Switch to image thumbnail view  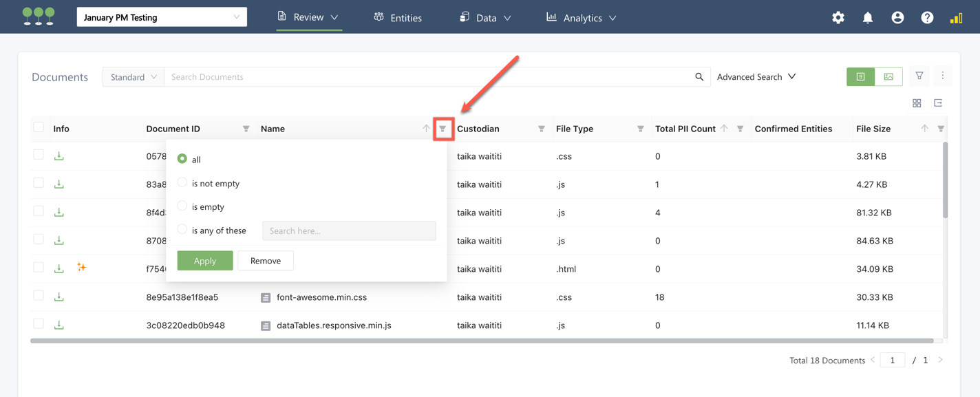pyautogui.click(x=888, y=77)
